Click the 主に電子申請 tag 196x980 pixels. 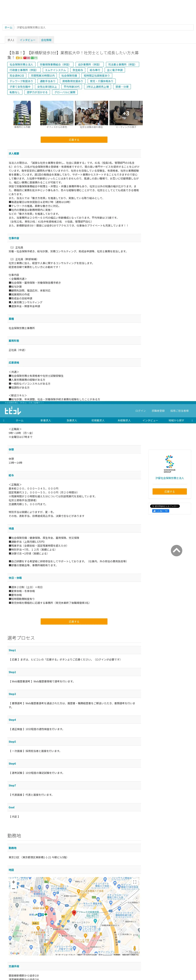click(115, 70)
